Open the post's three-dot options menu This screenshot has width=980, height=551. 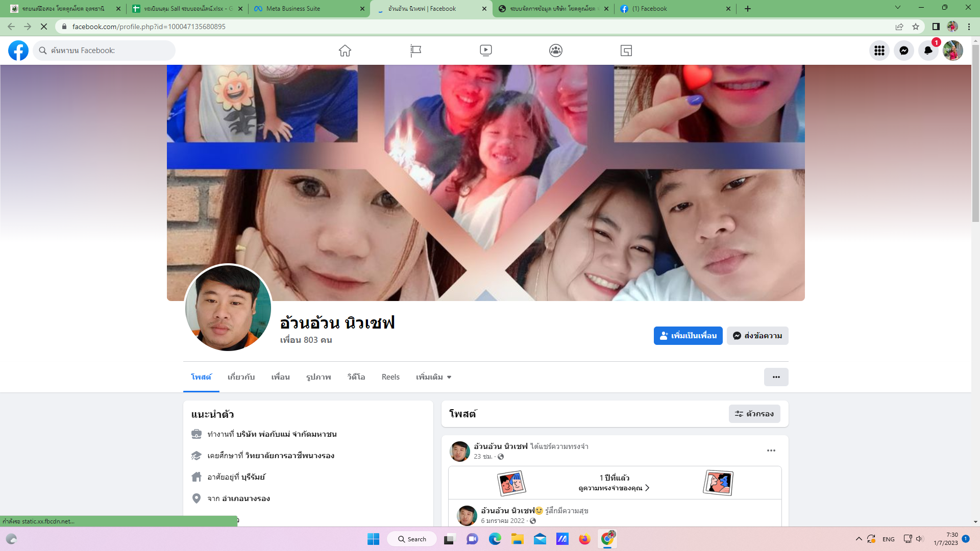click(771, 450)
